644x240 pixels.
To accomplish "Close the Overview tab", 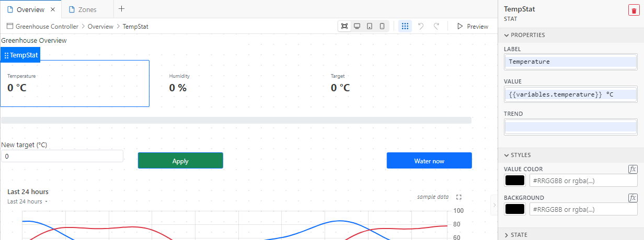I will 52,9.
